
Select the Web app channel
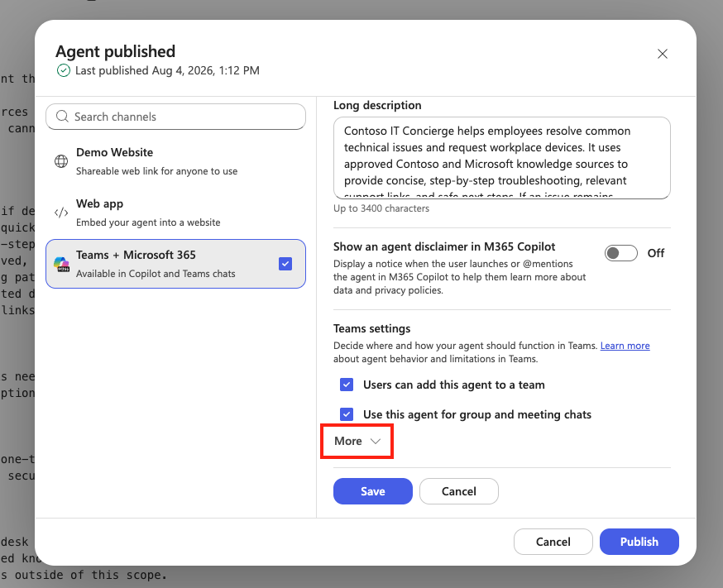tap(175, 213)
